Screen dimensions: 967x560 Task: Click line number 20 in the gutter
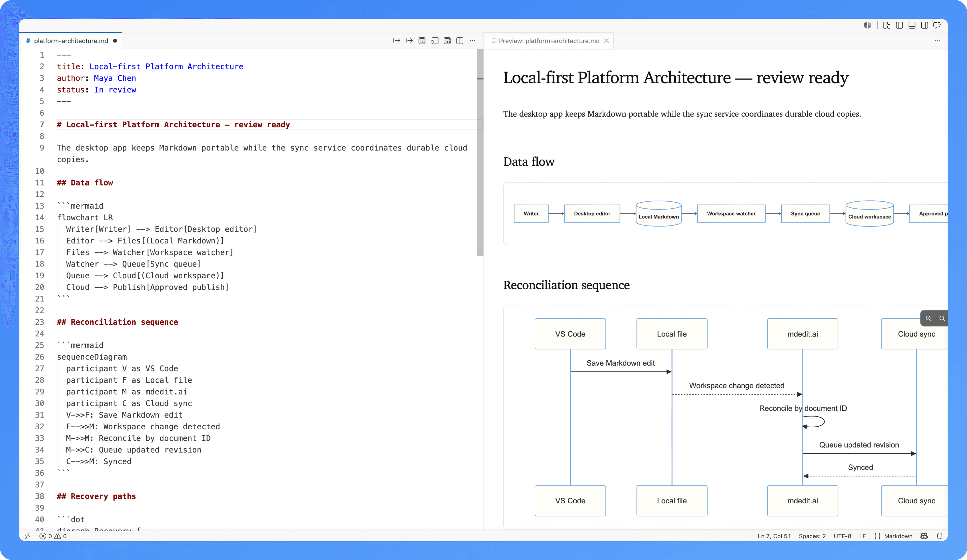pos(40,287)
